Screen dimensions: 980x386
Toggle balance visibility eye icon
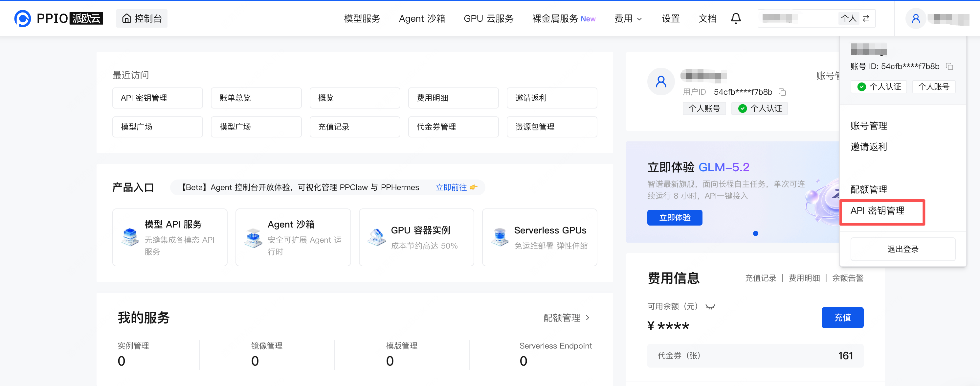710,307
